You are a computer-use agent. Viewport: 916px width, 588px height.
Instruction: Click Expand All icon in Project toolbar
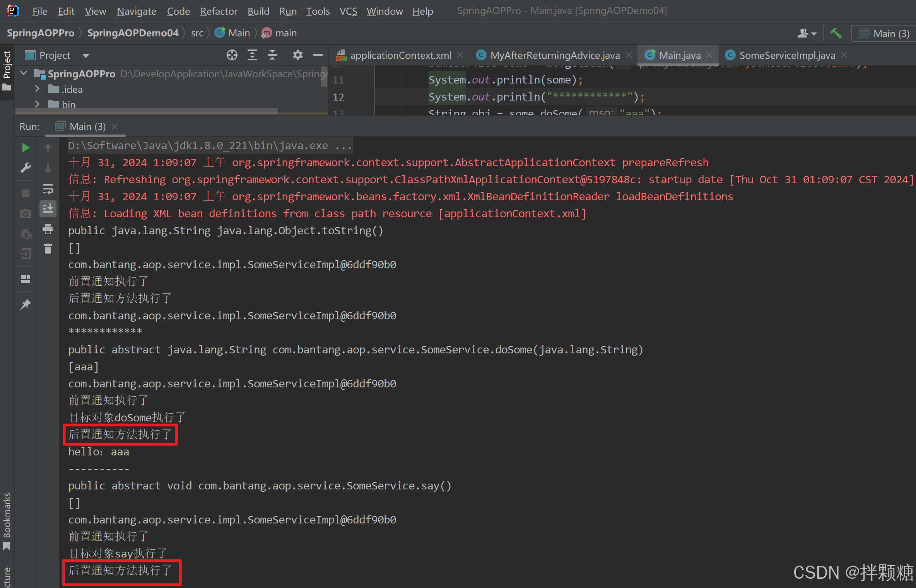coord(252,55)
